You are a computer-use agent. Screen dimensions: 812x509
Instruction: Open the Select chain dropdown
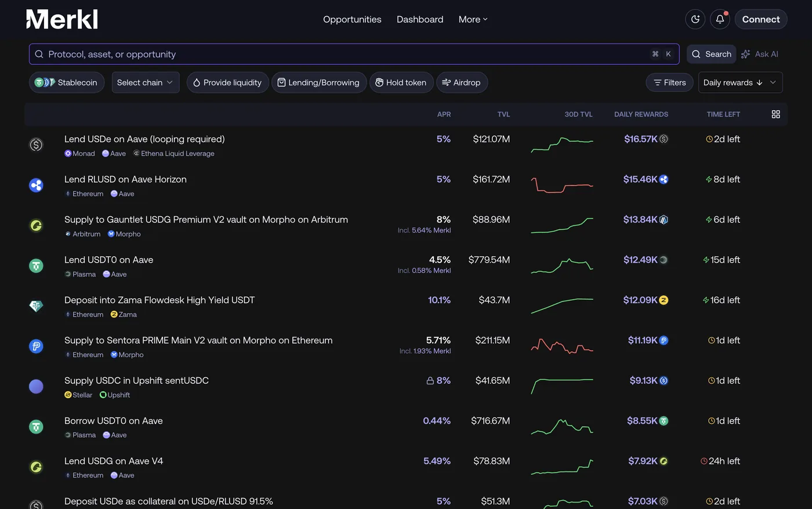(146, 82)
